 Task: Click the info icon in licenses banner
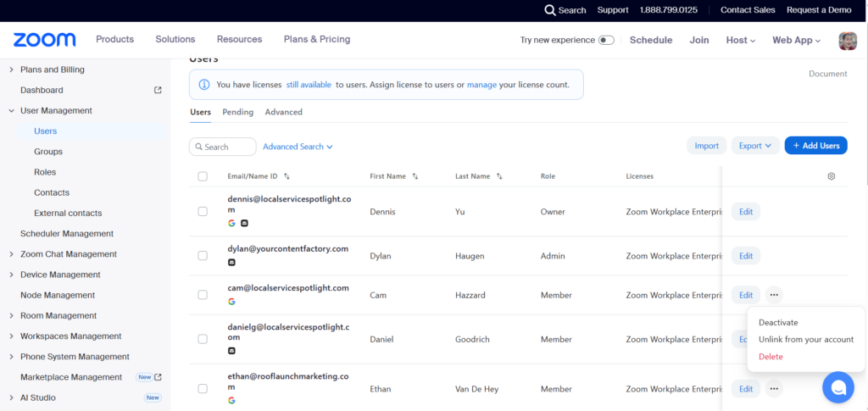click(x=204, y=85)
